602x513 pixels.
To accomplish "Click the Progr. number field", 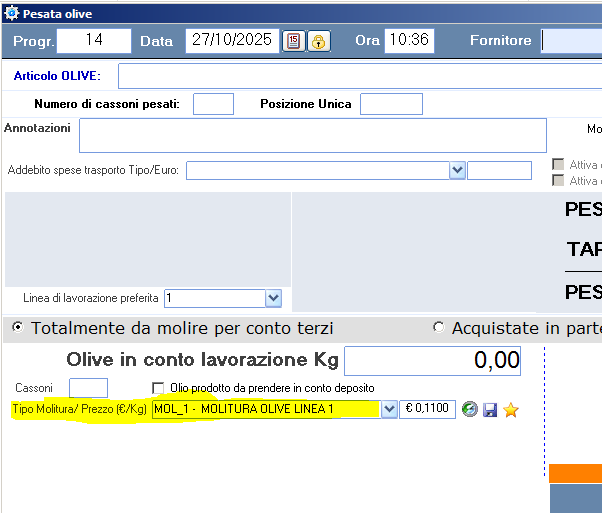I will point(94,41).
